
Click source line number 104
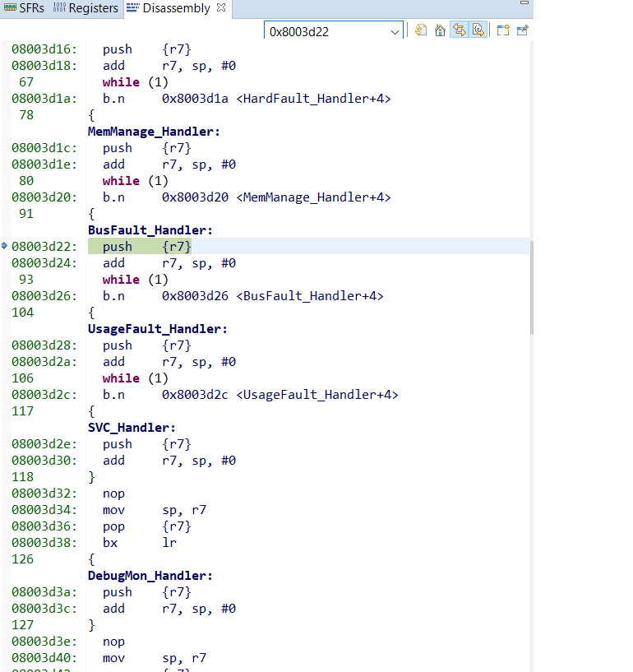click(x=23, y=313)
